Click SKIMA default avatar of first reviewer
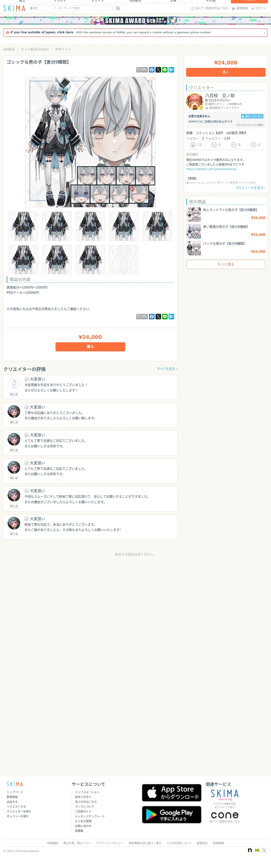 click(x=14, y=384)
